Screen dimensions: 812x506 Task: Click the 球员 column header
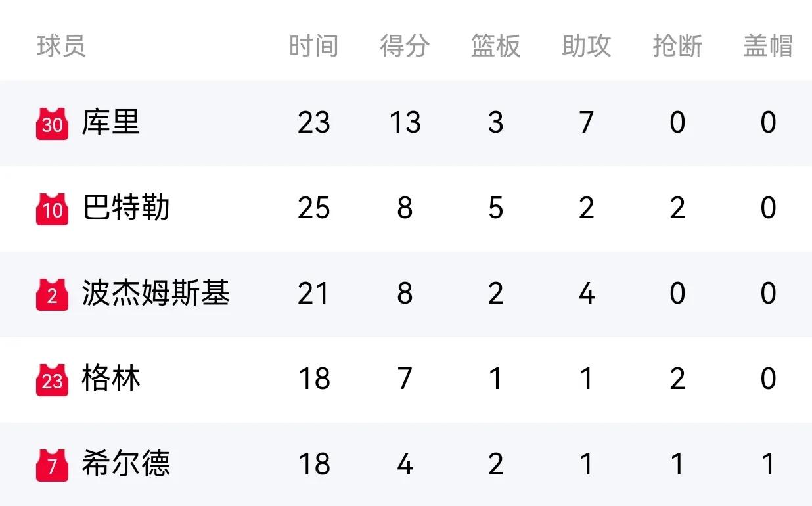61,46
